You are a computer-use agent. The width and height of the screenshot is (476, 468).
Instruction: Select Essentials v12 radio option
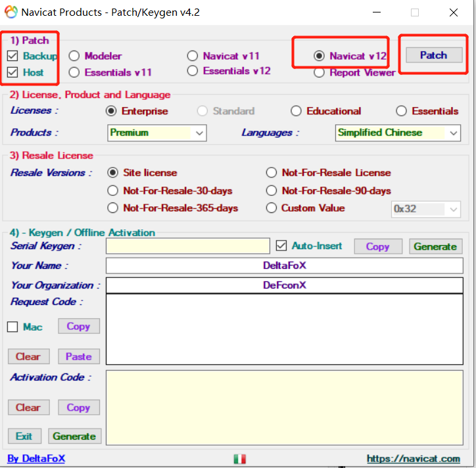pos(193,71)
